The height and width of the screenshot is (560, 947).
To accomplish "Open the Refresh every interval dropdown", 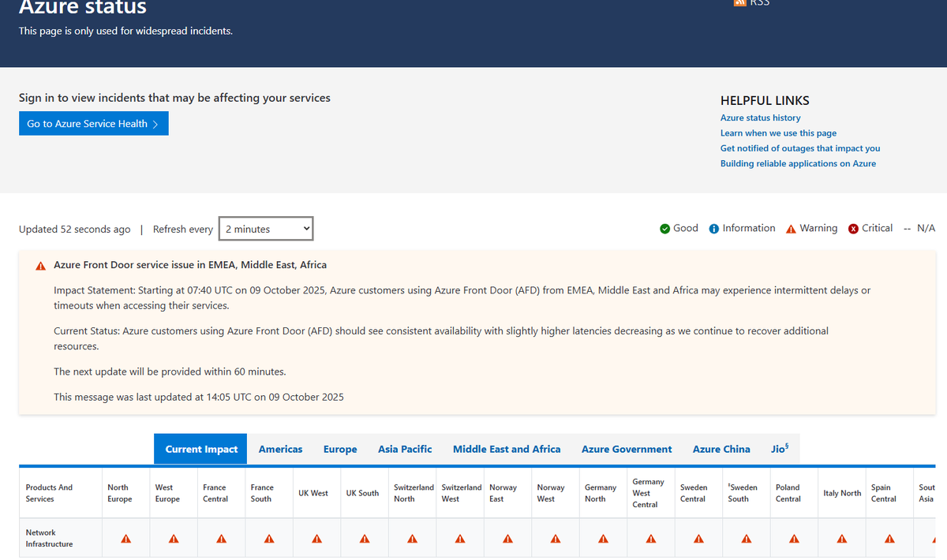I will (x=266, y=229).
